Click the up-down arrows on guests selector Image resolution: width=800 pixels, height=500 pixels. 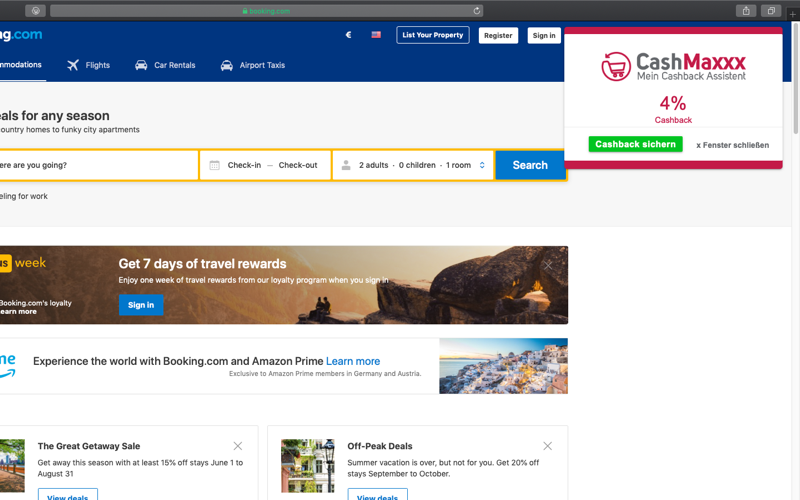point(482,165)
